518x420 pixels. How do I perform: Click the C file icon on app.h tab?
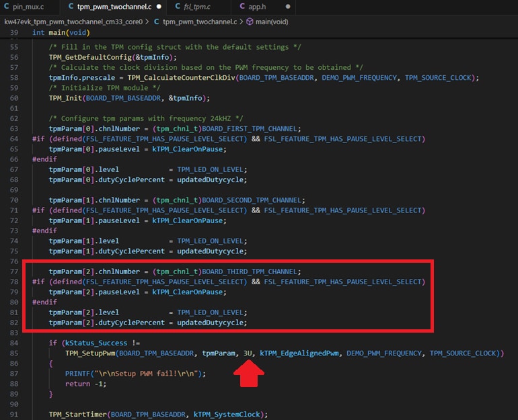tap(242, 7)
